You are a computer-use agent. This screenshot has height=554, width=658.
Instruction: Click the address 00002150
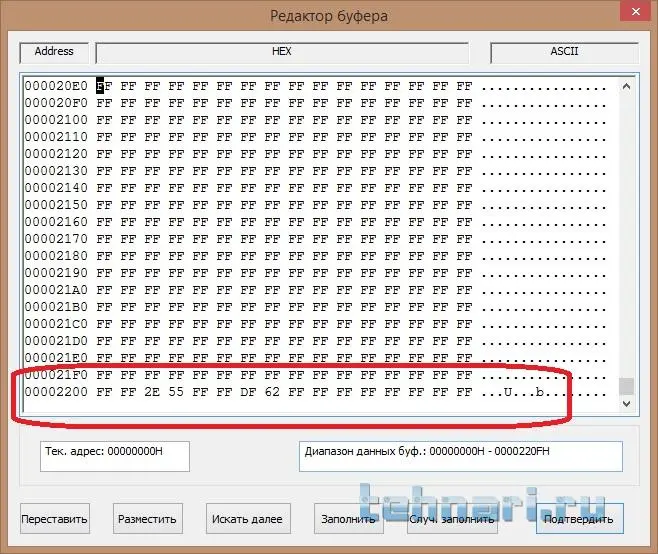point(56,205)
